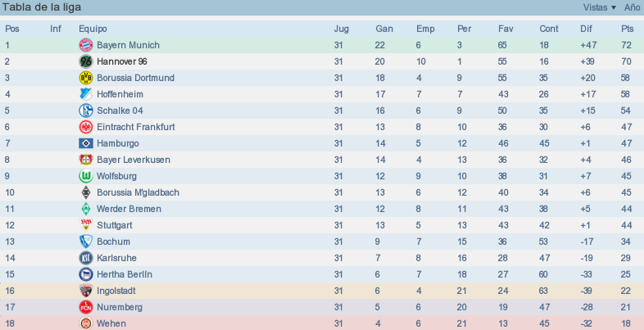
Task: Click the Bayern Munich club crest
Action: point(86,45)
